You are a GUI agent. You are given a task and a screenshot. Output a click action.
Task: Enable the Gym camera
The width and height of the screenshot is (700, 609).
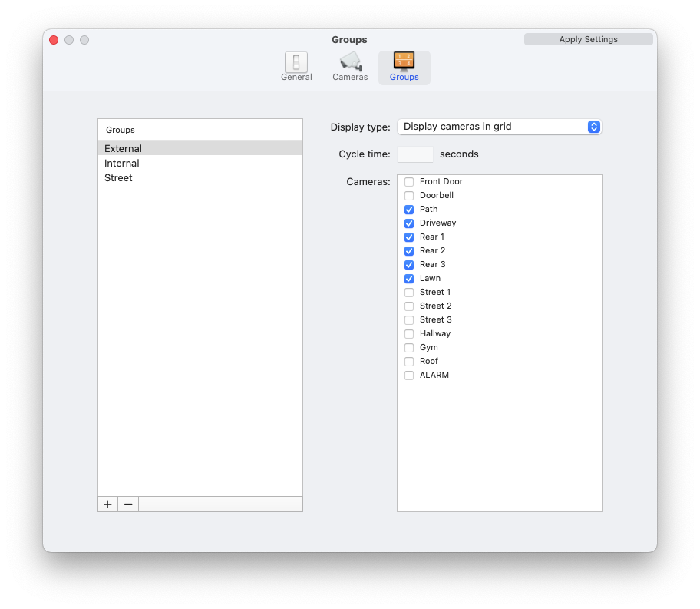coord(408,347)
